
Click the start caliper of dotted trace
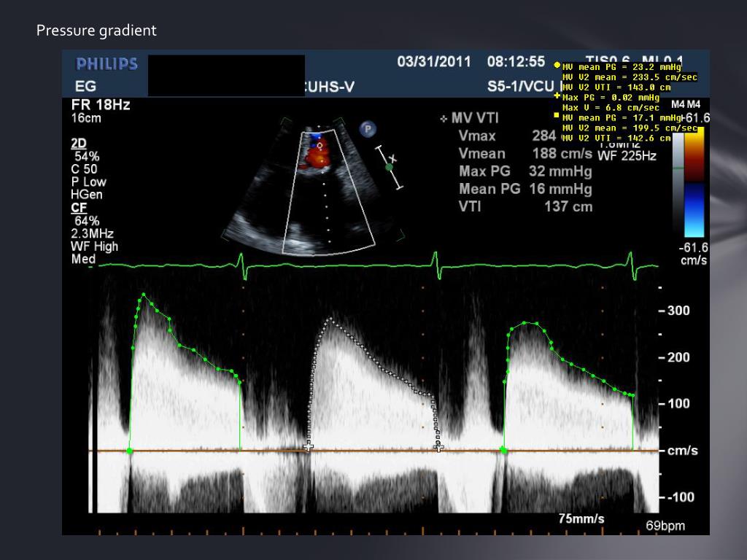pyautogui.click(x=308, y=446)
